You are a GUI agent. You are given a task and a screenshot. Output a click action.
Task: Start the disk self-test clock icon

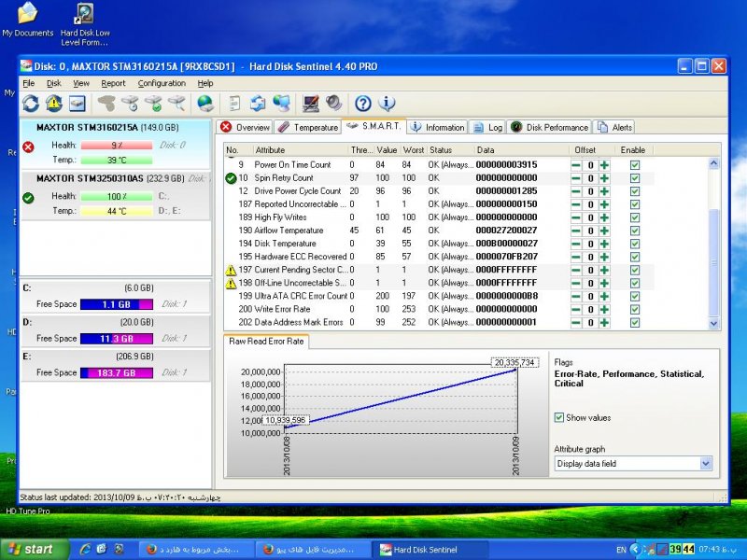pos(130,103)
